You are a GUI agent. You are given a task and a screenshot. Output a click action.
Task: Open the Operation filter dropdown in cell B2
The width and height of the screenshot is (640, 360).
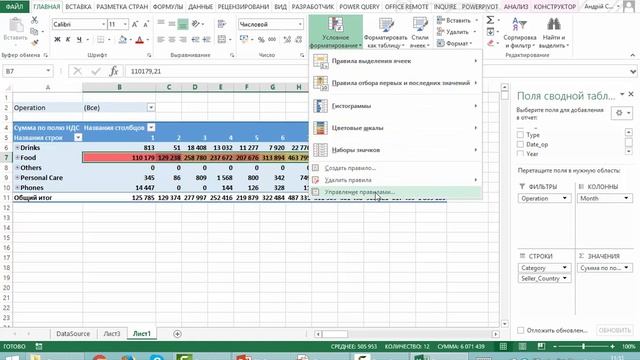(151, 107)
